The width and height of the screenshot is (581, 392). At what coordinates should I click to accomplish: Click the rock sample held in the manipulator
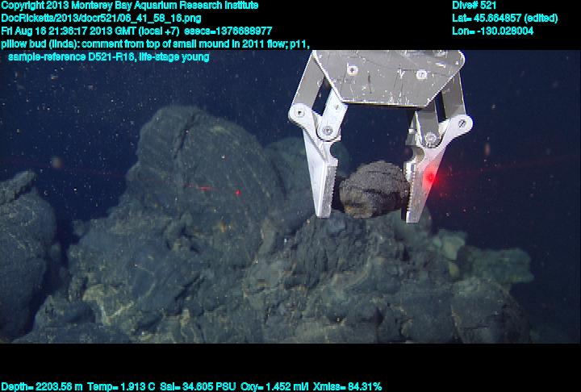coord(374,190)
